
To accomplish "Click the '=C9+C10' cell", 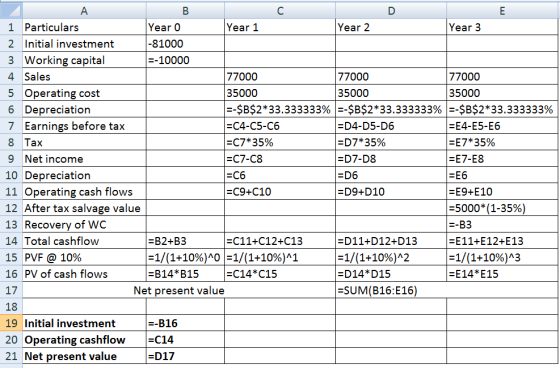I will (280, 192).
